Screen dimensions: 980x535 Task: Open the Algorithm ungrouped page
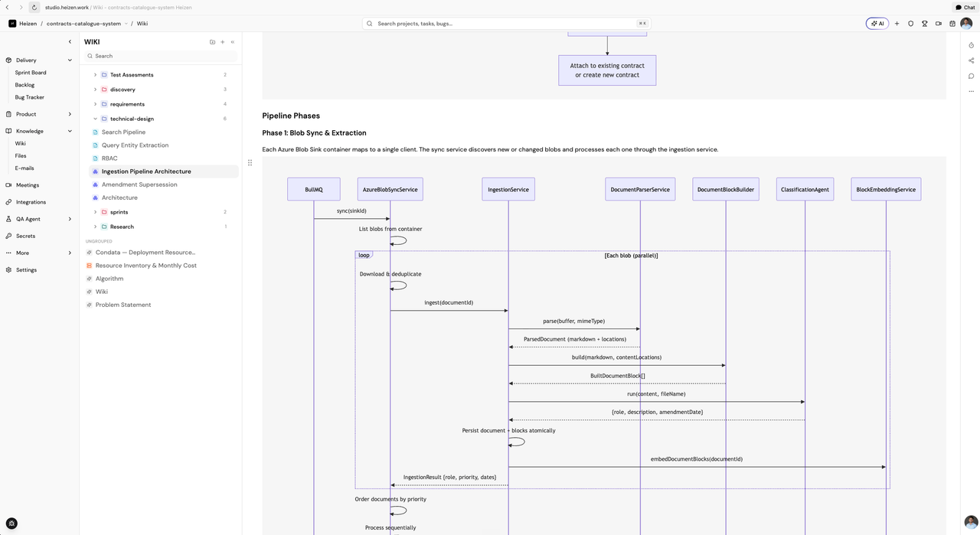(x=109, y=279)
